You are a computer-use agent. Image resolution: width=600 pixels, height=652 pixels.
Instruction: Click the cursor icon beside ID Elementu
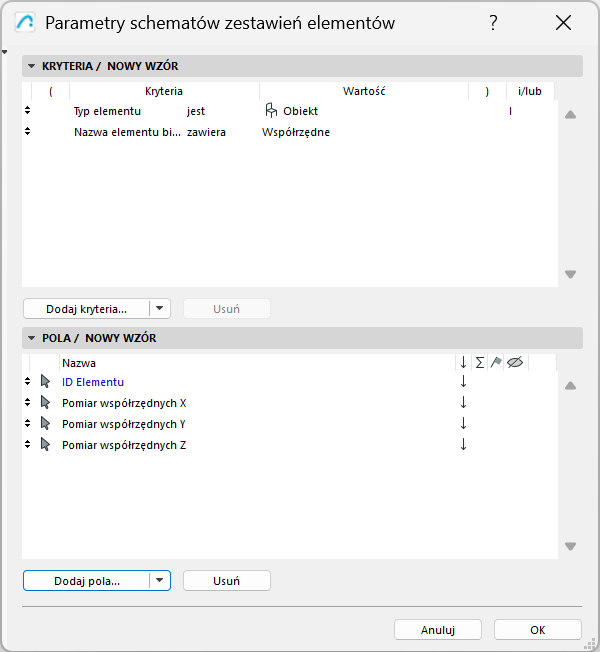click(x=45, y=381)
